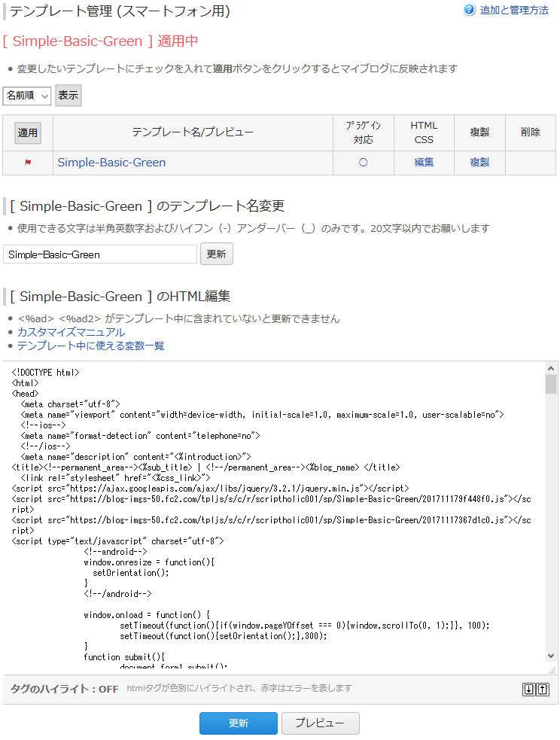The width and height of the screenshot is (560, 740).
Task: Click the blue 更新 button at the bottom
Action: tap(239, 723)
